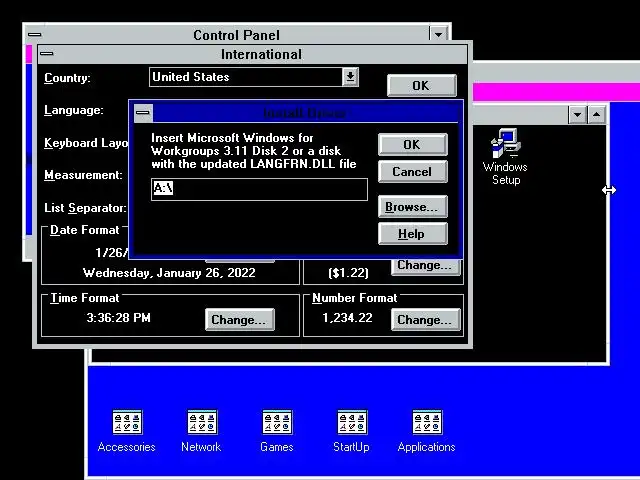The image size is (640, 480).
Task: Open Install Driver dialog control menu
Action: [x=143, y=113]
